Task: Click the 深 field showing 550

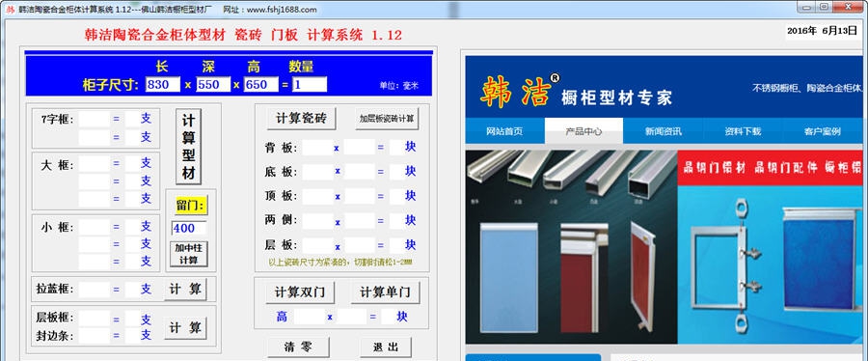Action: (x=213, y=85)
